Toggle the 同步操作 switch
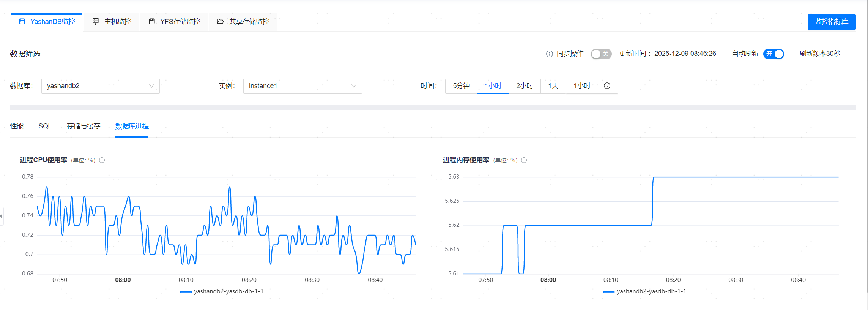 [601, 54]
